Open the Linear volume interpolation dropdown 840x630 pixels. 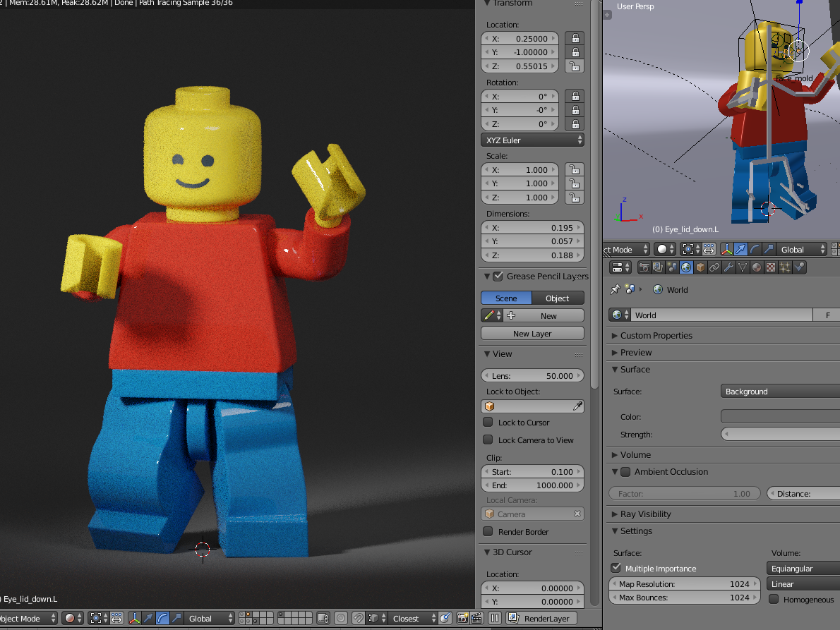pos(803,584)
